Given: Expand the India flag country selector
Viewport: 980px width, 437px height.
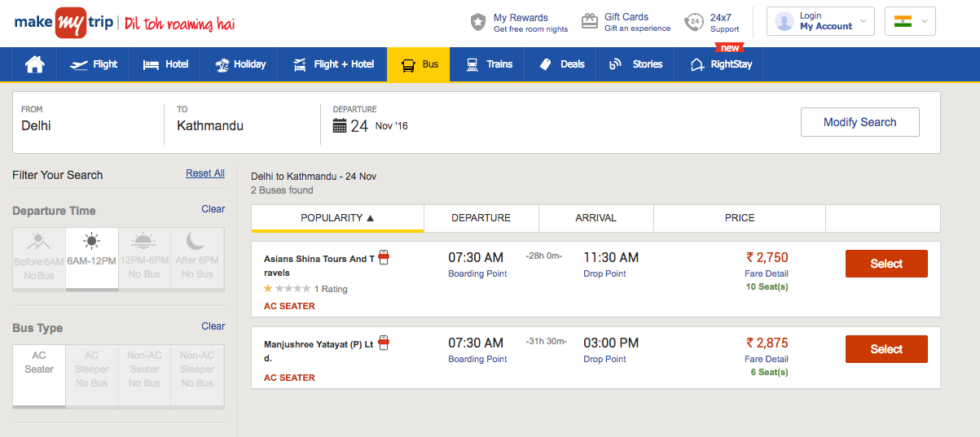Looking at the screenshot, I should [910, 21].
